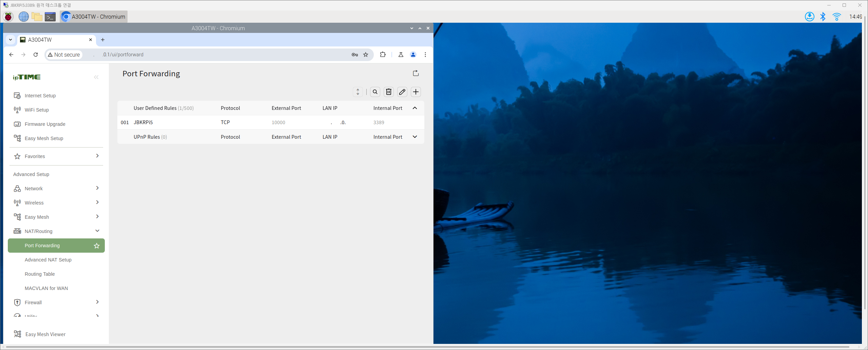Bookmark this page with the star icon
The width and height of the screenshot is (868, 350).
pos(366,55)
